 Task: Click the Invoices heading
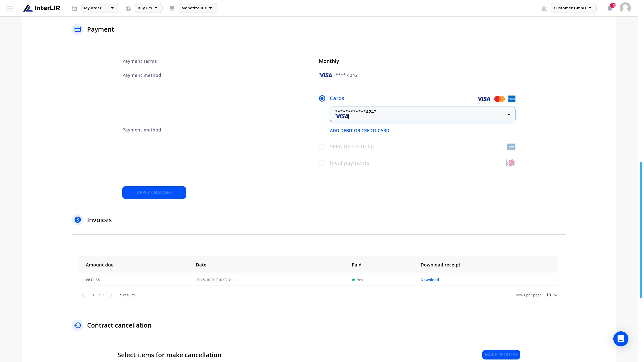(99, 220)
